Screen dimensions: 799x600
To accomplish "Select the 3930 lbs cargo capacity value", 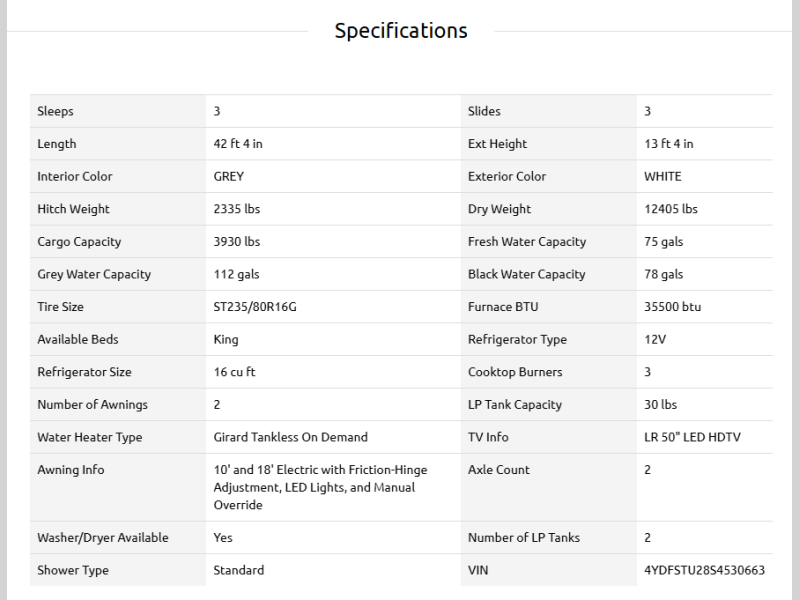I will pyautogui.click(x=237, y=242).
